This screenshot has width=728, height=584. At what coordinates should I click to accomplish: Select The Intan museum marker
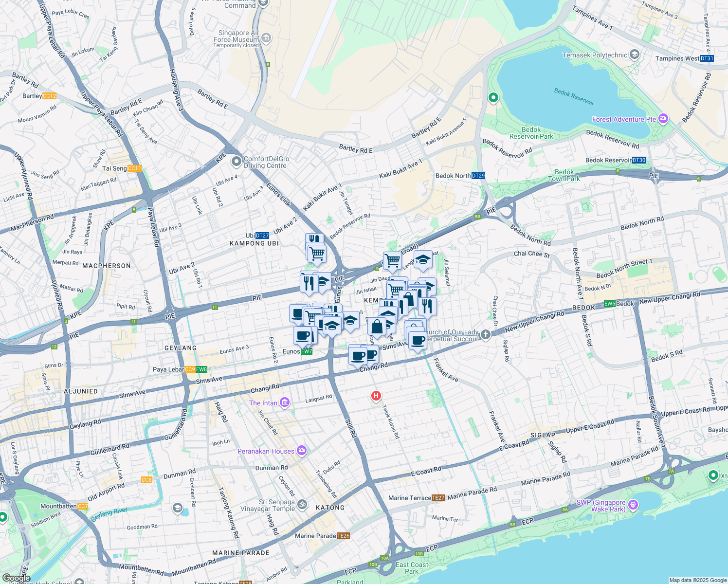(x=285, y=402)
